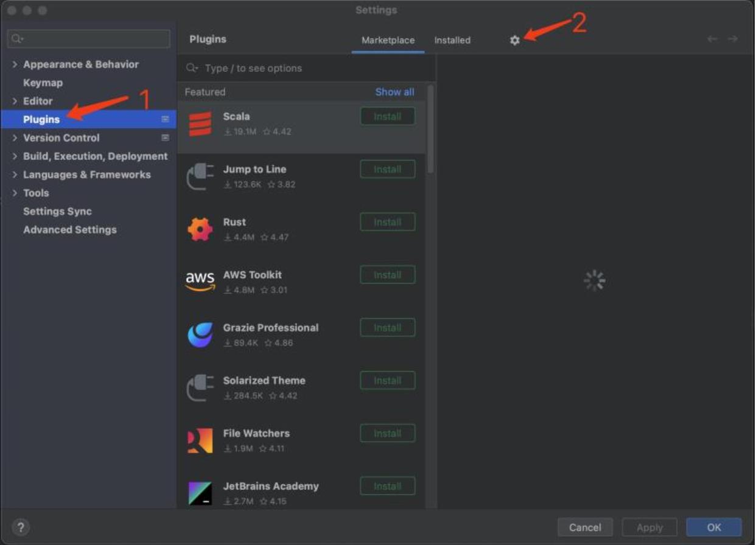756x545 pixels.
Task: Expand the Version Control section
Action: tap(15, 137)
